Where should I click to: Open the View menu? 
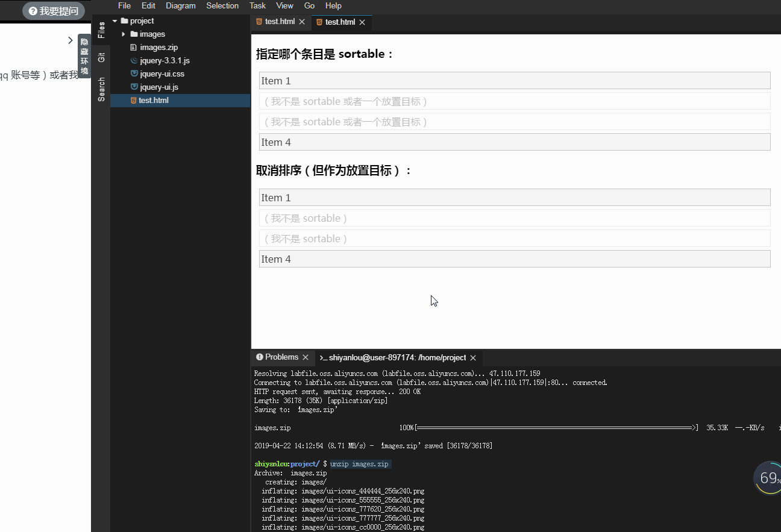pos(284,5)
